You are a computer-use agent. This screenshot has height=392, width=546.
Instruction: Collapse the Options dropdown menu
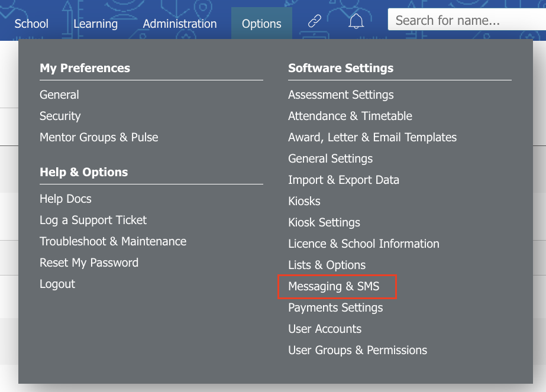261,24
